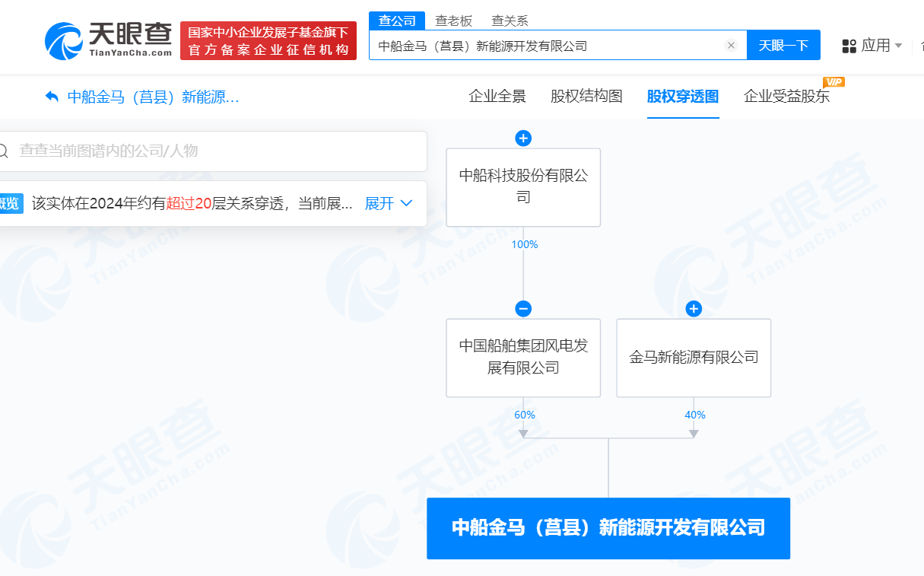Open the 企业全景 tab

click(x=497, y=97)
